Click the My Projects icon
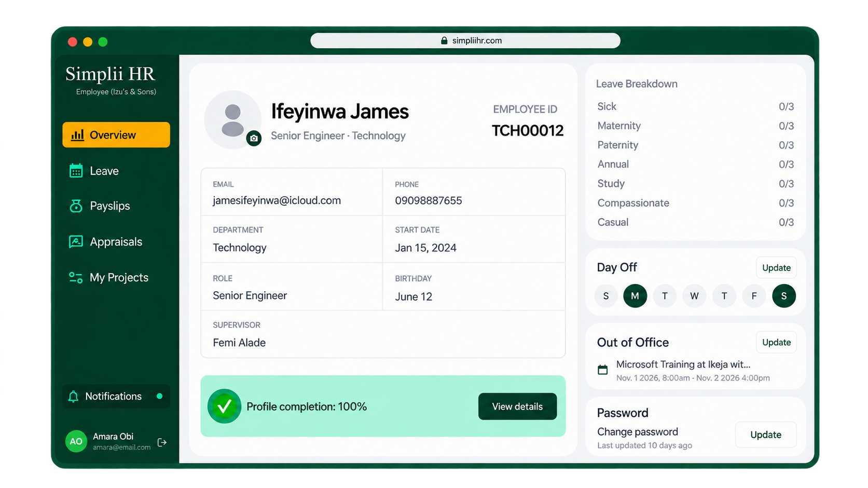The height and width of the screenshot is (488, 868). click(x=76, y=278)
